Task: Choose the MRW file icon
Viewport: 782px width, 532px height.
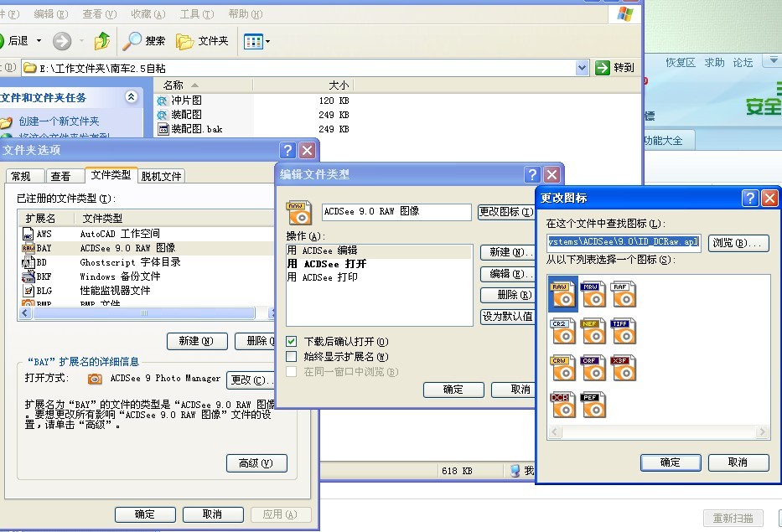Action: click(593, 294)
